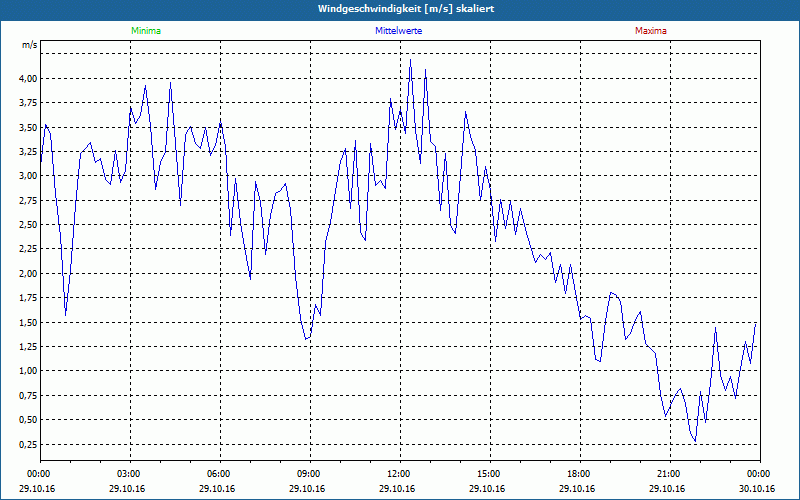
Task: Click the 0,50 y-axis value
Action: (29, 420)
